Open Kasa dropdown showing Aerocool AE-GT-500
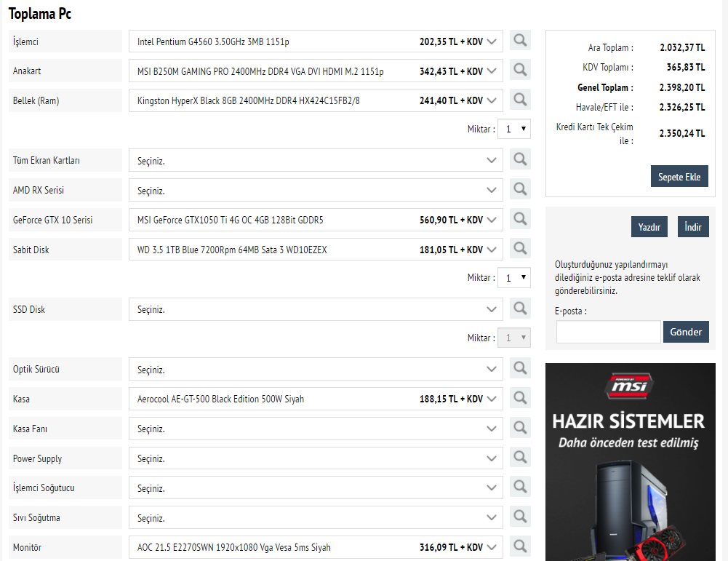This screenshot has width=728, height=561. coord(316,399)
